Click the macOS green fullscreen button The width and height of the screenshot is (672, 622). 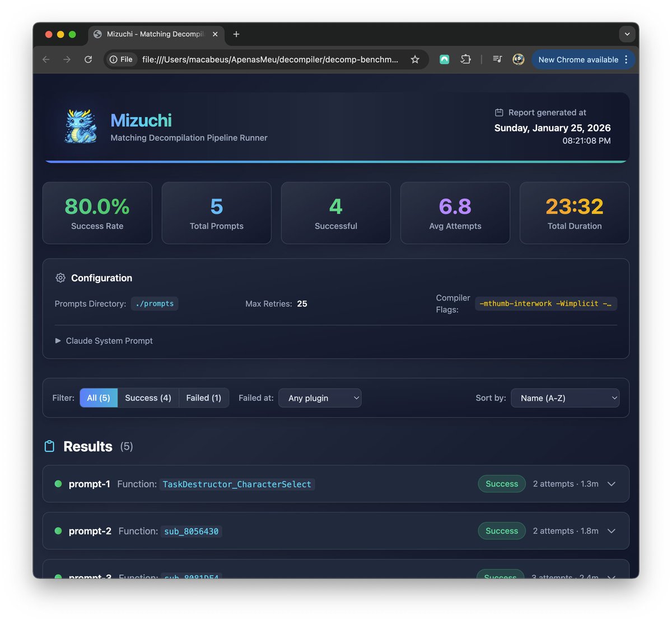click(x=72, y=34)
